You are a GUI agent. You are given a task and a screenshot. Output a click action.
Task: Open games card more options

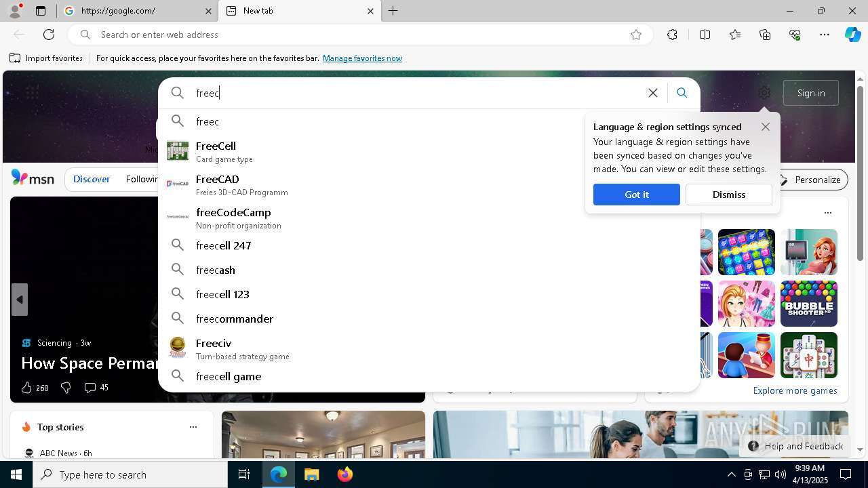pyautogui.click(x=828, y=213)
